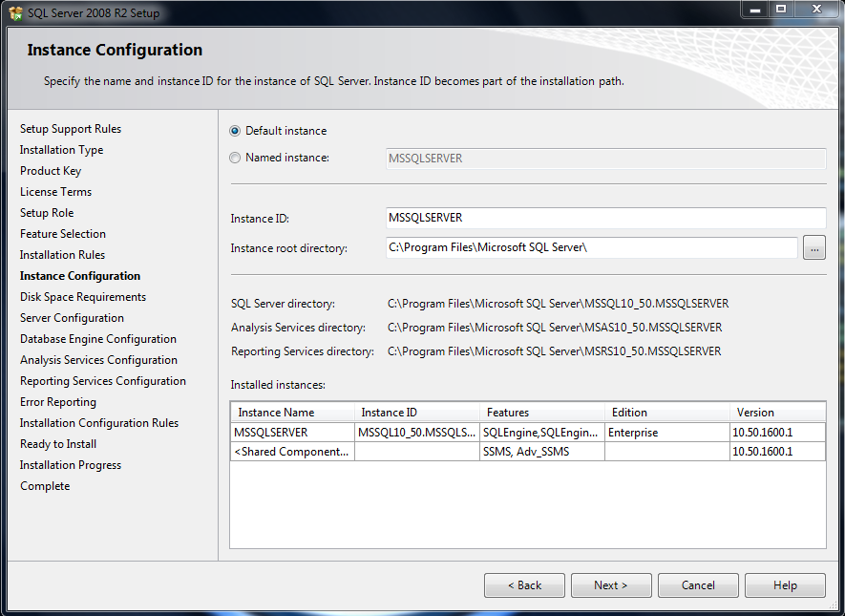Click the Reporting Services Configuration step
845x616 pixels.
tap(103, 381)
